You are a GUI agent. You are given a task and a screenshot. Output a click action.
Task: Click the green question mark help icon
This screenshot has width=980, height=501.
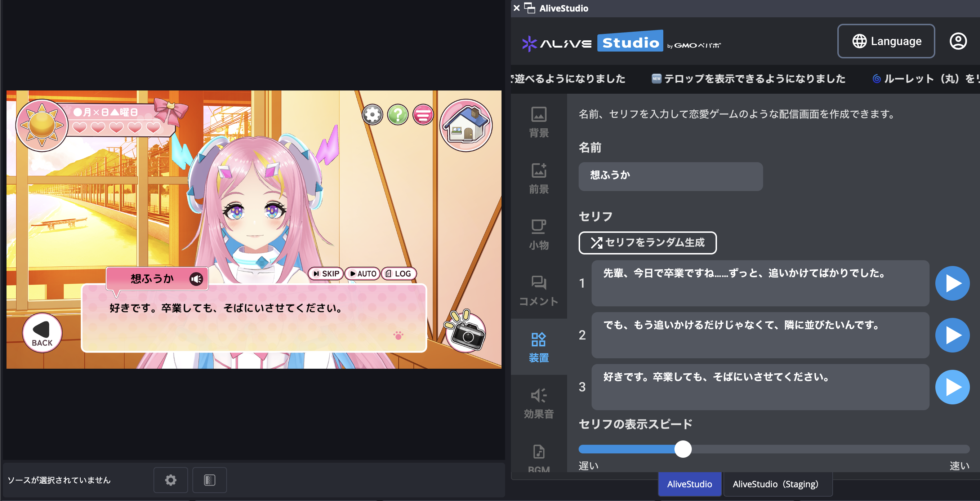click(397, 115)
